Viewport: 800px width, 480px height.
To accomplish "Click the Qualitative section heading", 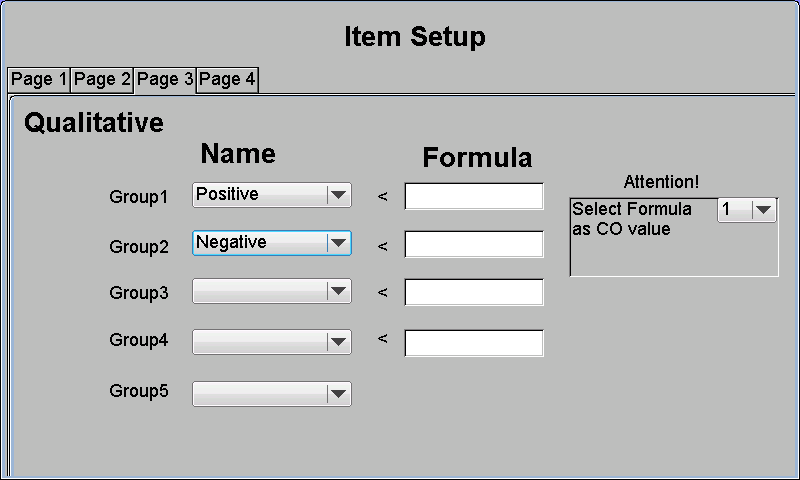I will pyautogui.click(x=94, y=123).
